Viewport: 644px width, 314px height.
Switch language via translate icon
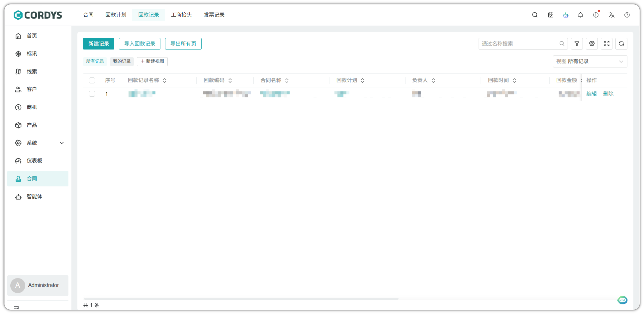pos(611,15)
